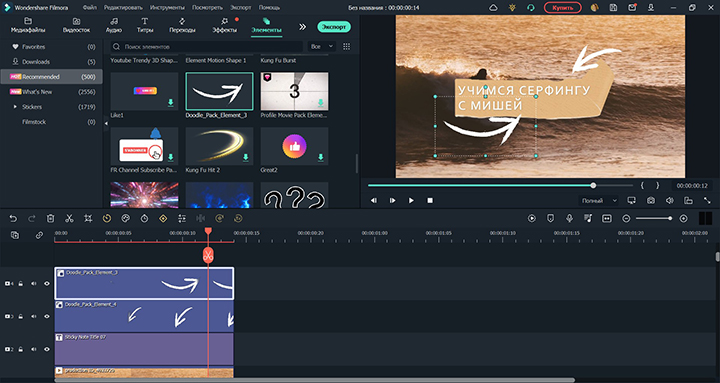720x383 pixels.
Task: Adjust the timeline zoom slider
Action: click(654, 219)
